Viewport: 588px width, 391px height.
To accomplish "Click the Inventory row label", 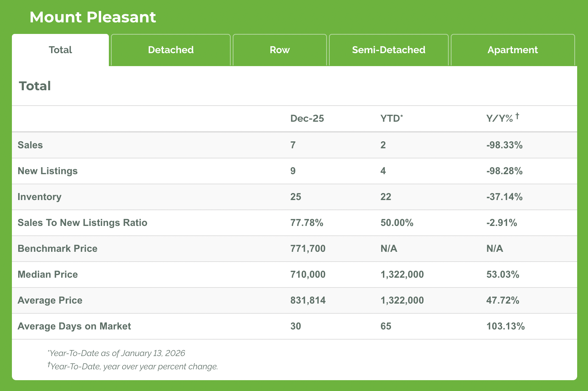I will tap(40, 197).
